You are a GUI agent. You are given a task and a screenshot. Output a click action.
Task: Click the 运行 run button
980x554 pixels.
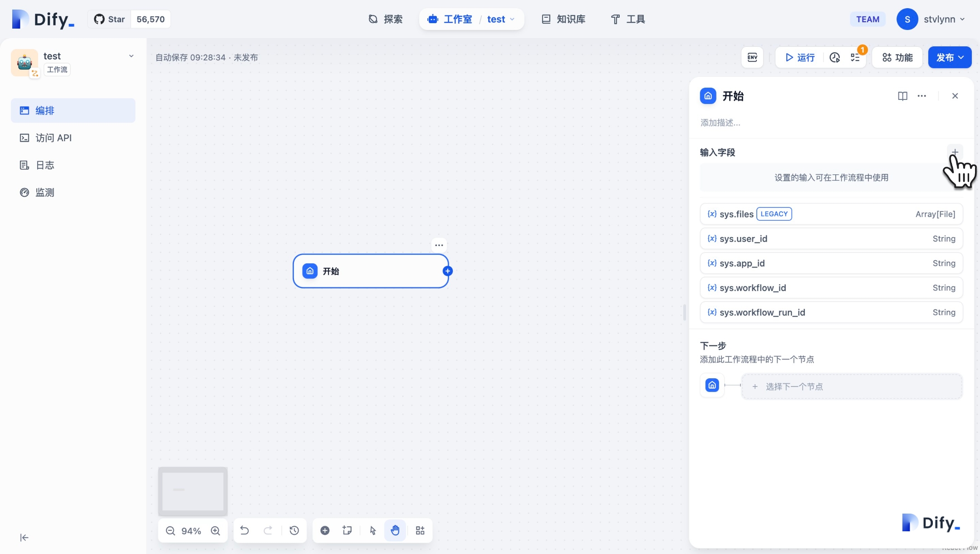pos(800,57)
